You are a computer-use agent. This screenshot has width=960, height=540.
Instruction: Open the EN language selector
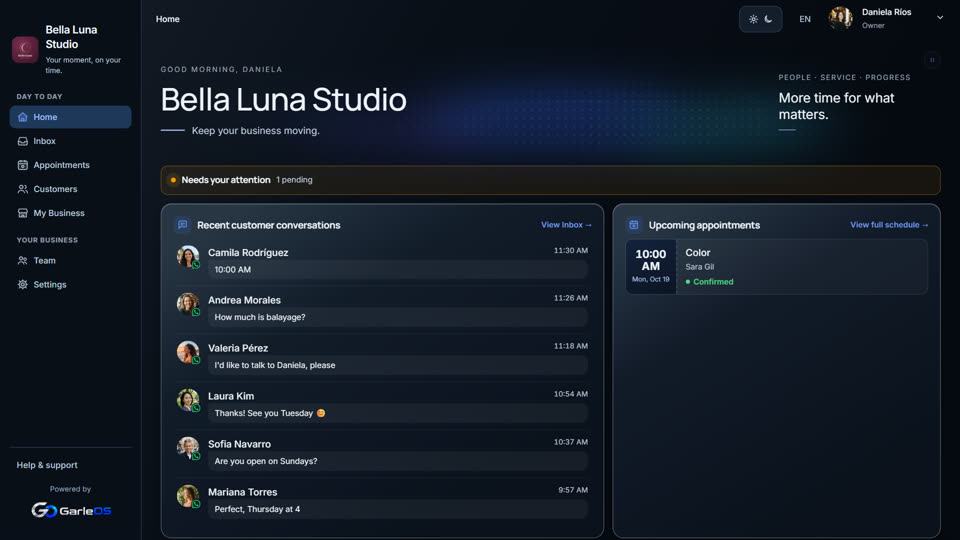point(804,19)
